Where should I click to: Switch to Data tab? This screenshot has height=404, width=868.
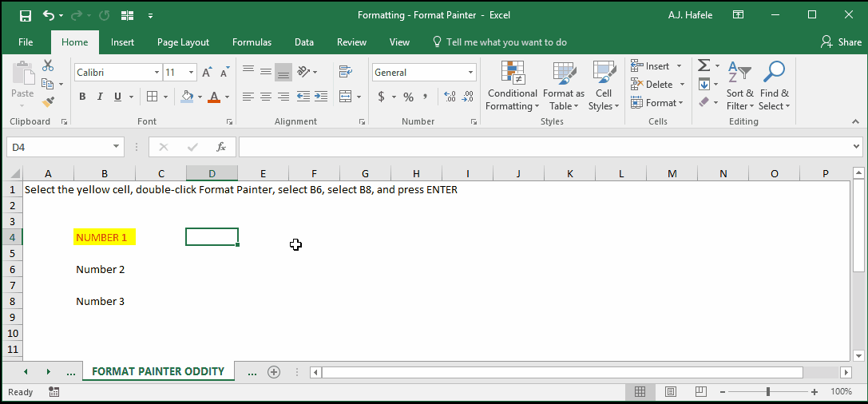point(304,42)
